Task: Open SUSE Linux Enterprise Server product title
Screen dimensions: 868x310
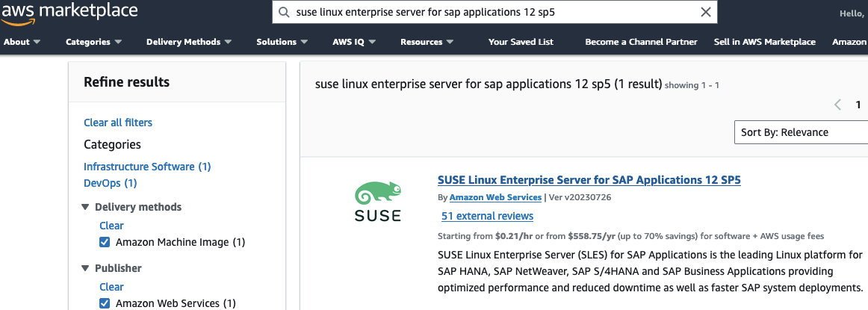Action: click(x=589, y=180)
